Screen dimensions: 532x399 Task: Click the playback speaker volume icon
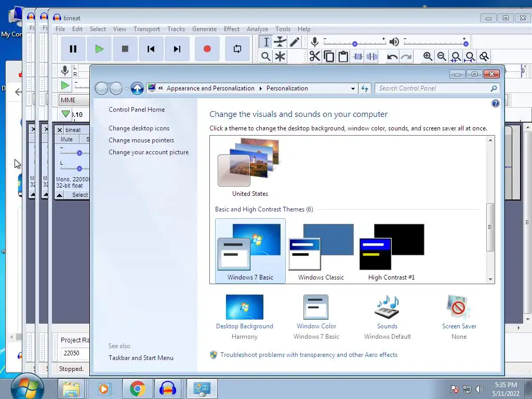click(x=394, y=42)
